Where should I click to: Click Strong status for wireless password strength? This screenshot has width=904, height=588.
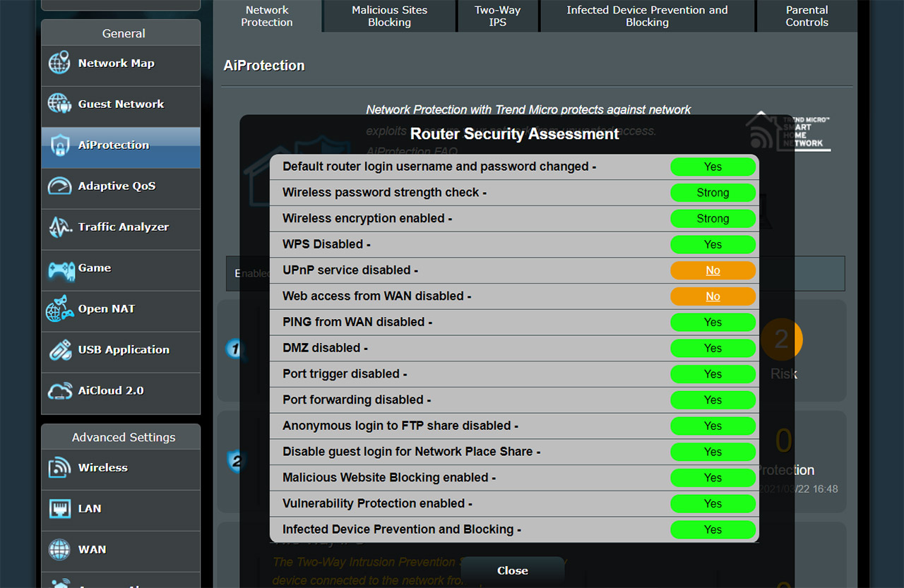click(713, 193)
